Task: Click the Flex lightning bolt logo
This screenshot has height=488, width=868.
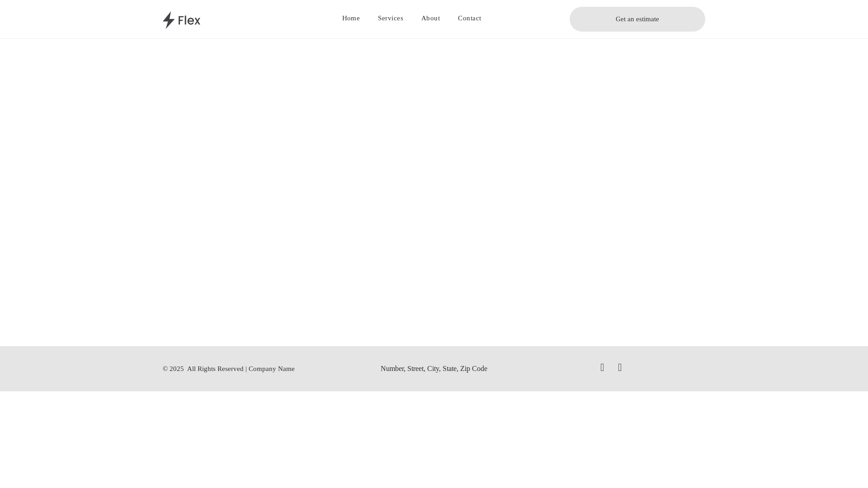Action: pyautogui.click(x=181, y=20)
